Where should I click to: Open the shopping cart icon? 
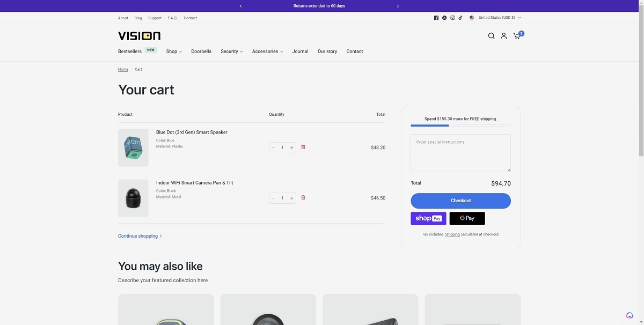[x=516, y=35]
